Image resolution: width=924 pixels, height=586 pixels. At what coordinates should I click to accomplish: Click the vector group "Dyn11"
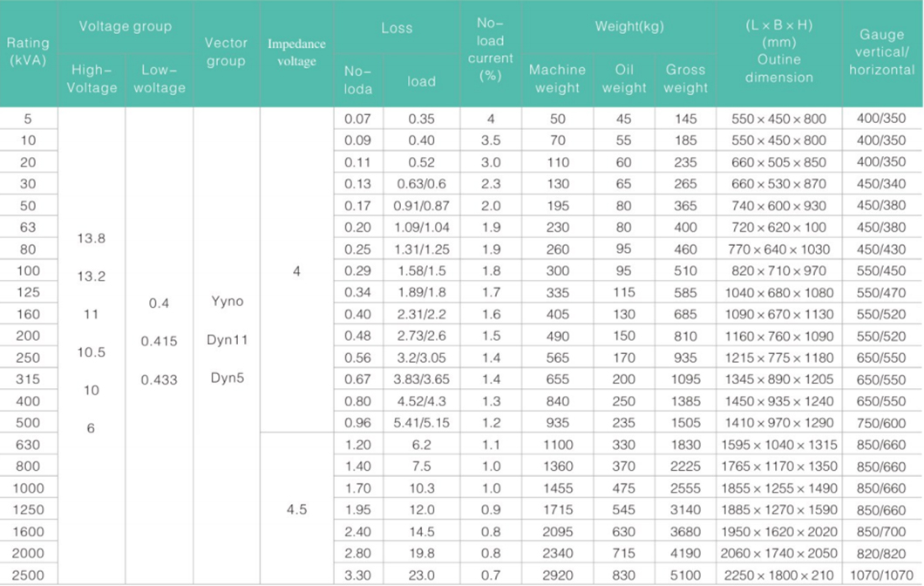click(x=228, y=339)
